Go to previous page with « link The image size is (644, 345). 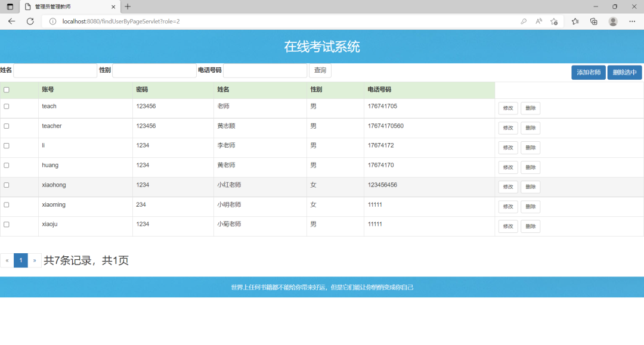pyautogui.click(x=7, y=260)
